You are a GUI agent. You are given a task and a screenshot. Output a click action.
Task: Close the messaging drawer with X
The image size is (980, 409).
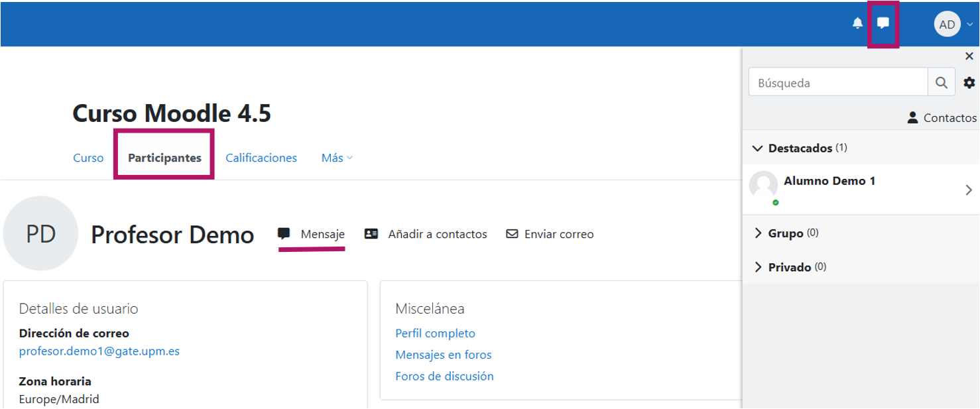pyautogui.click(x=969, y=56)
